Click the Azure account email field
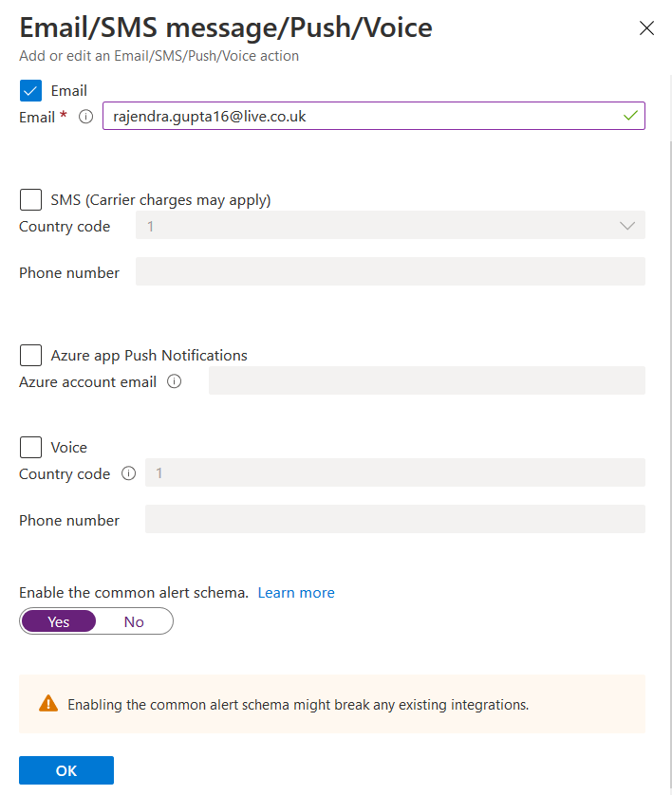Viewport: 672px width, 795px height. pos(426,381)
